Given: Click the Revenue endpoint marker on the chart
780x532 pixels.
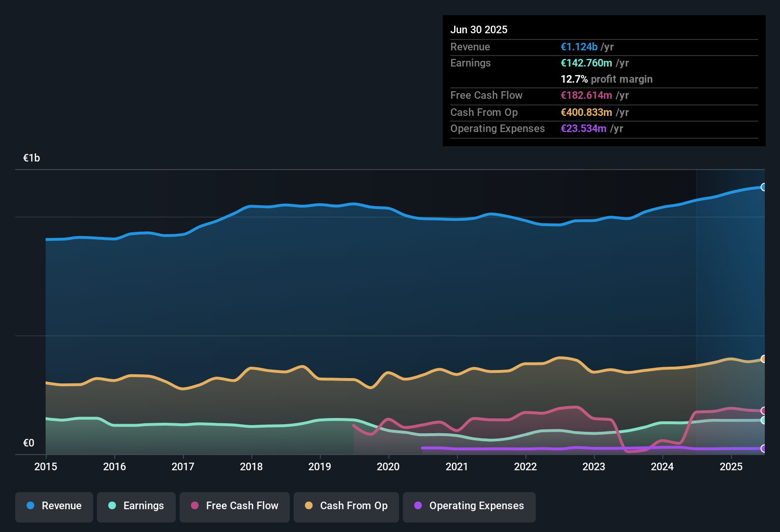Looking at the screenshot, I should click(x=763, y=187).
